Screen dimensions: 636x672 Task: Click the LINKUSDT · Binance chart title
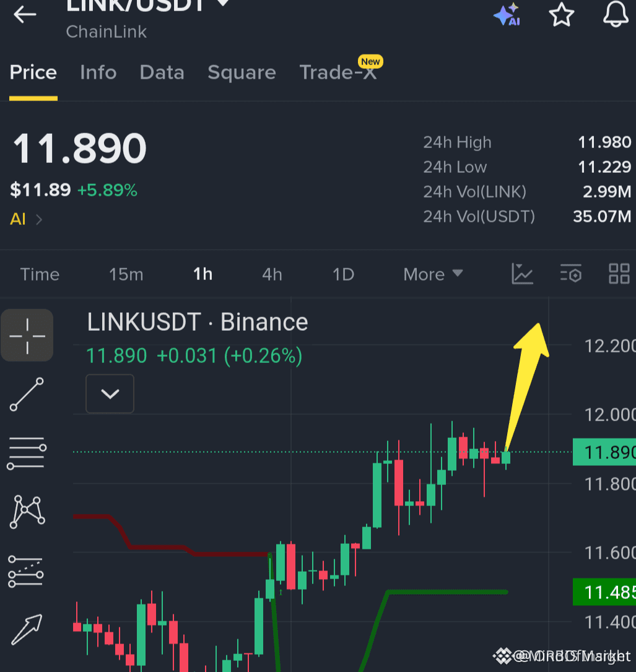[x=198, y=322]
